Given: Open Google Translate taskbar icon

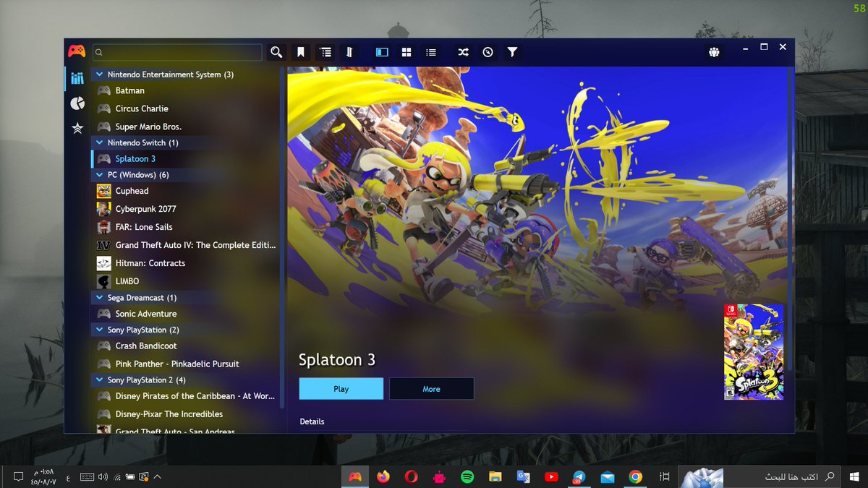Looking at the screenshot, I should point(523,476).
